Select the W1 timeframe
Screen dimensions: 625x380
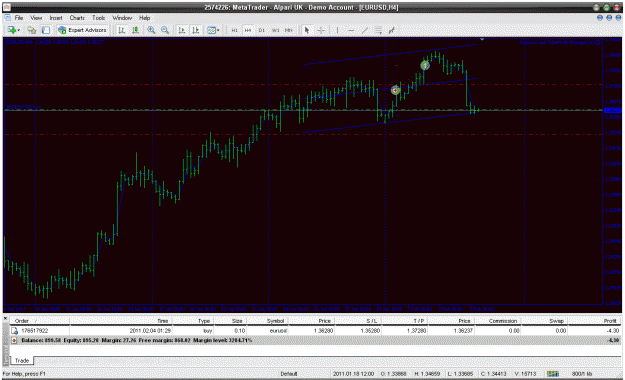tap(275, 30)
